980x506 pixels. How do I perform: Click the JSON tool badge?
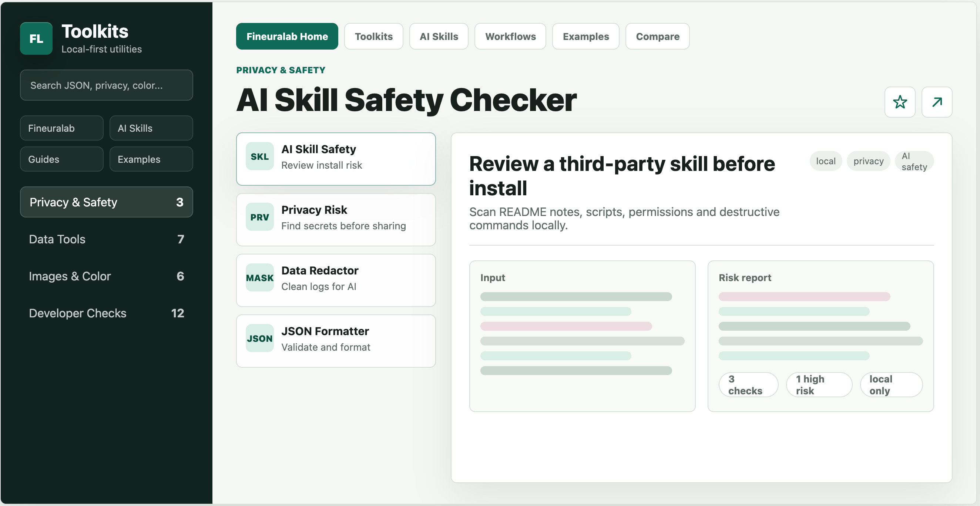[259, 338]
